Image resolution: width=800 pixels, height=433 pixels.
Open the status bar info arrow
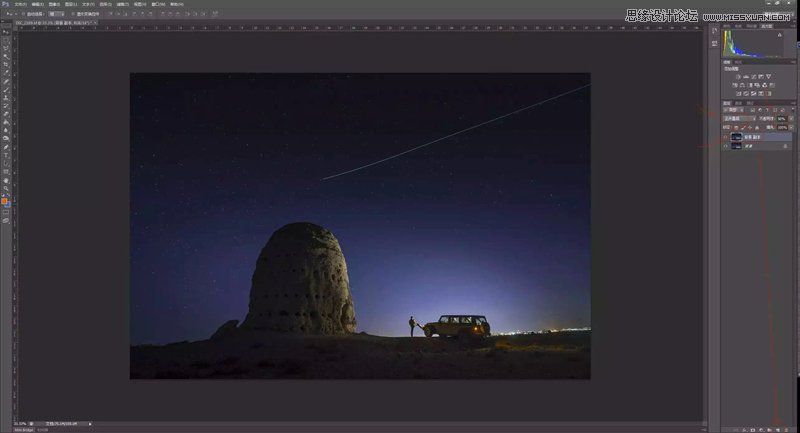(90, 423)
